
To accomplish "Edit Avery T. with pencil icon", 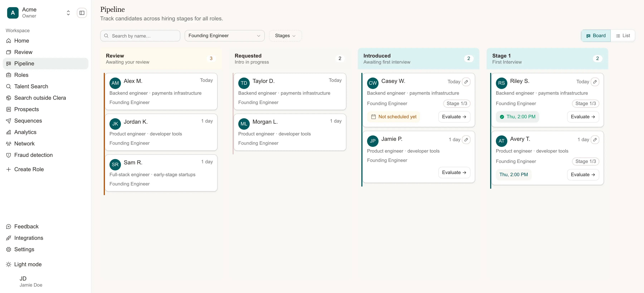I will (x=595, y=140).
